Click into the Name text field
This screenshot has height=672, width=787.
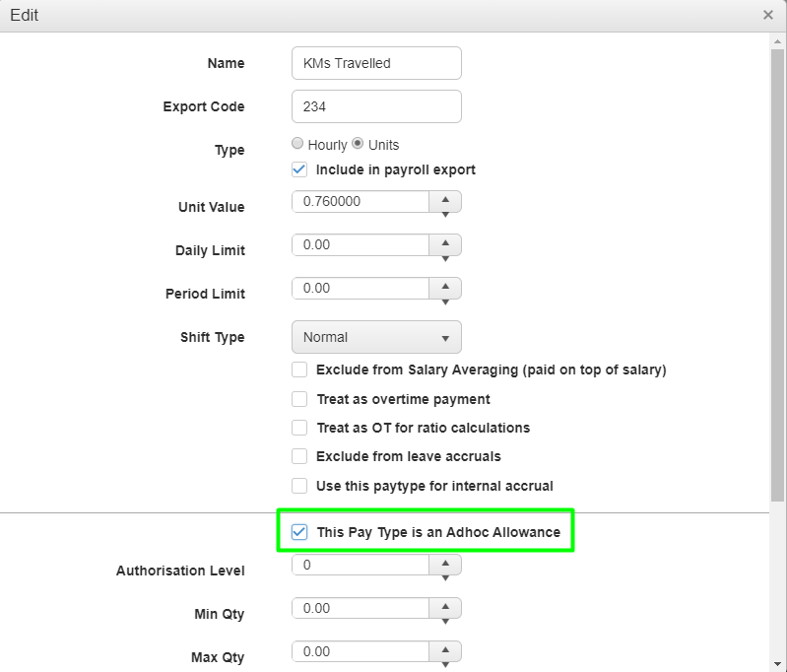[x=376, y=63]
